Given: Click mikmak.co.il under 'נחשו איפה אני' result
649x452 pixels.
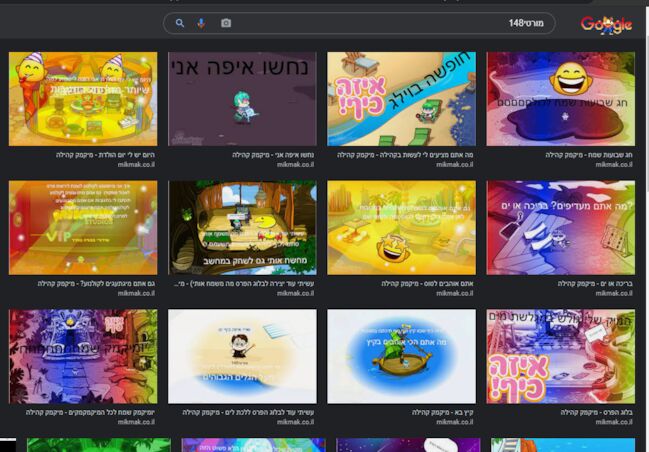Looking at the screenshot, I should 296,165.
